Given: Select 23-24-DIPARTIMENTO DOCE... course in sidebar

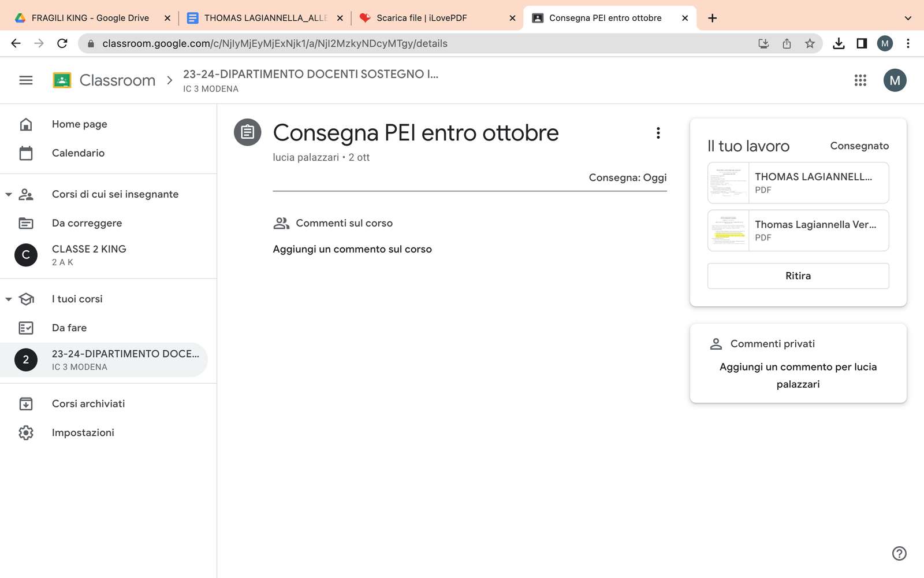Looking at the screenshot, I should (x=104, y=360).
